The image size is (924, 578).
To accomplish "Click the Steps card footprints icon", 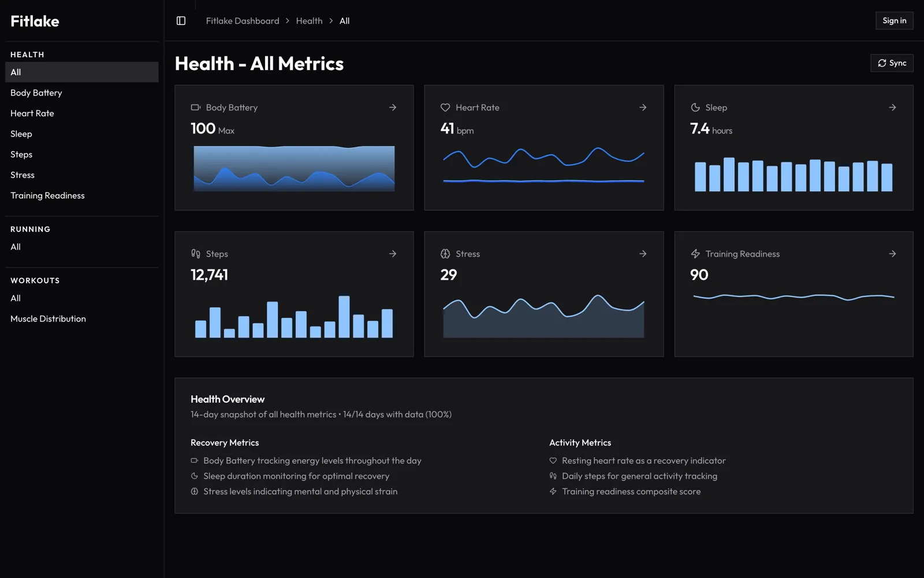I will point(196,254).
